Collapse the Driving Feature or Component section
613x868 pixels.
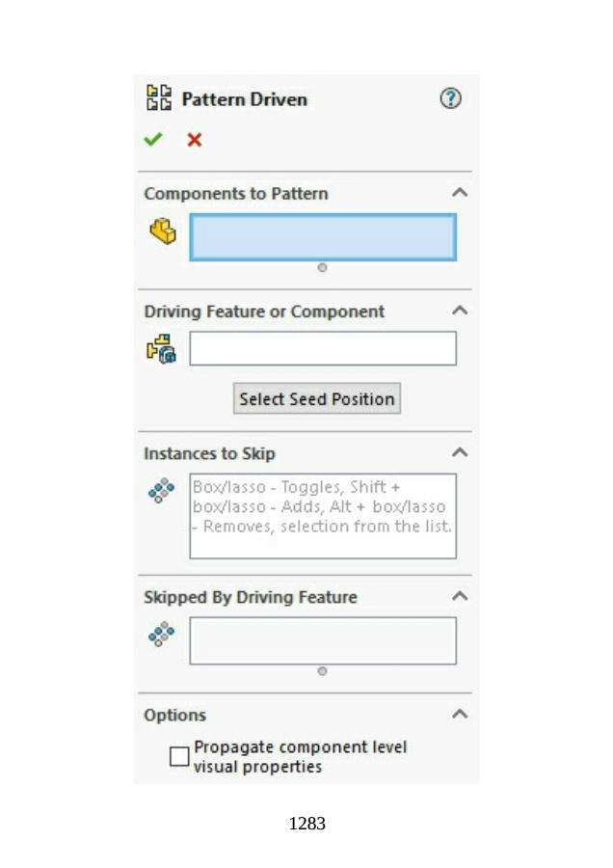point(460,311)
